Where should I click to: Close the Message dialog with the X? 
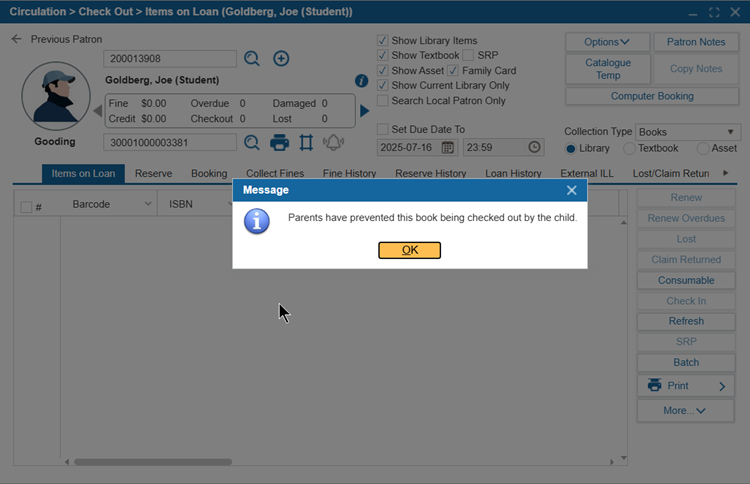pos(571,190)
